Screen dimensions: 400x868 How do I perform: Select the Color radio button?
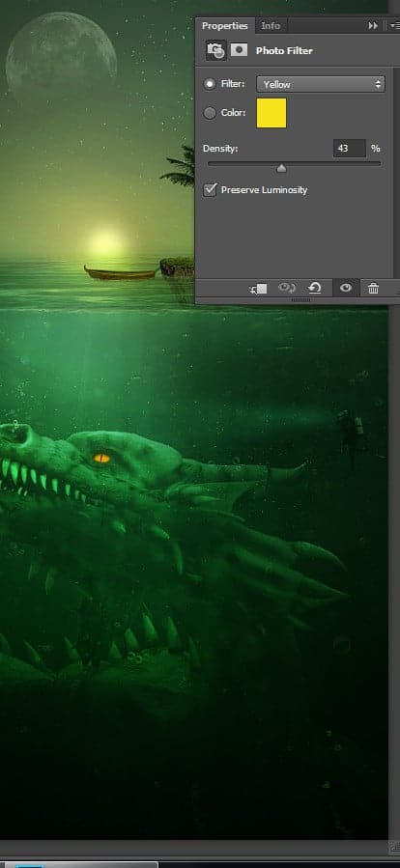[x=210, y=113]
